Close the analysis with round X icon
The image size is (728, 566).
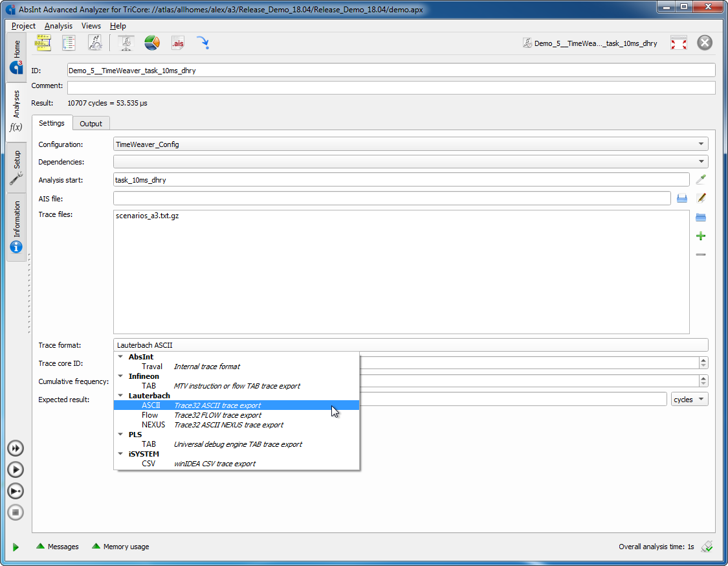(705, 43)
